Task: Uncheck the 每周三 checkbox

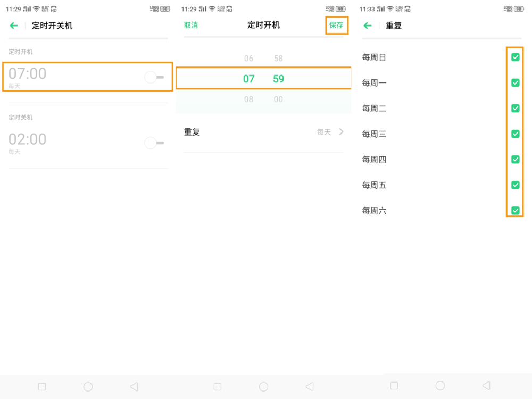Action: pos(515,134)
